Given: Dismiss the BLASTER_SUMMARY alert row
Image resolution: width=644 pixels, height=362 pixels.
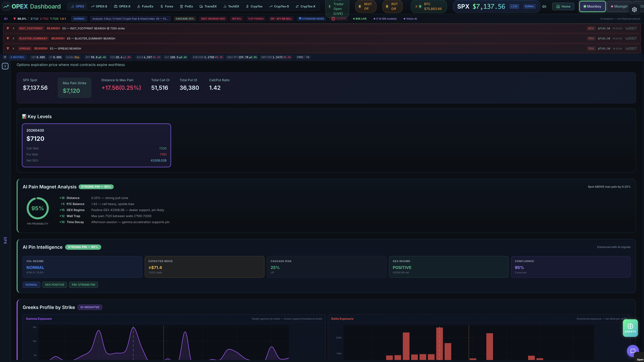Looking at the screenshot, I should pos(631,38).
